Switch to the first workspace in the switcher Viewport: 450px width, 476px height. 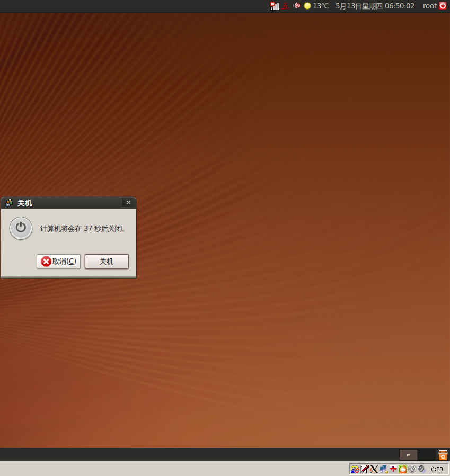pyautogui.click(x=408, y=455)
